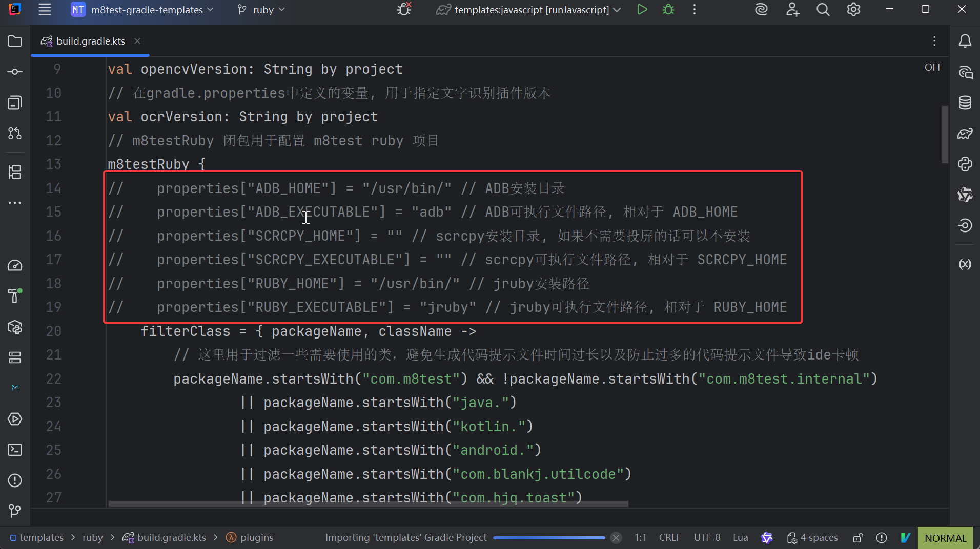
Task: Expand the templates:javascript run configuration dropdown
Action: (x=529, y=10)
